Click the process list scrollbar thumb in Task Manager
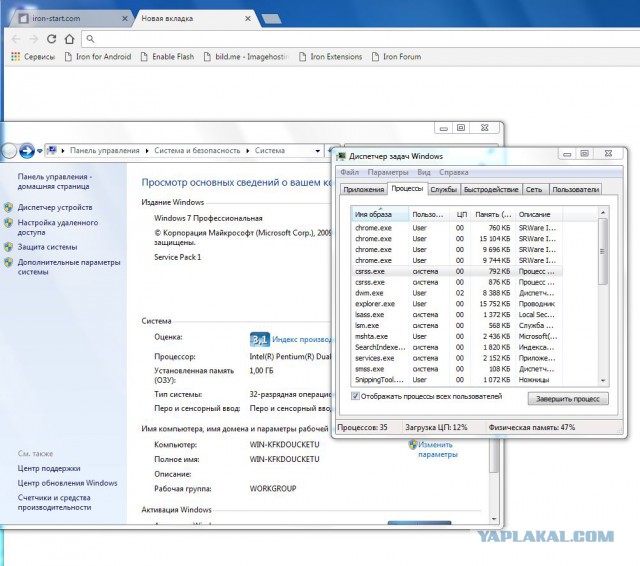This screenshot has height=566, width=640. coord(602,252)
